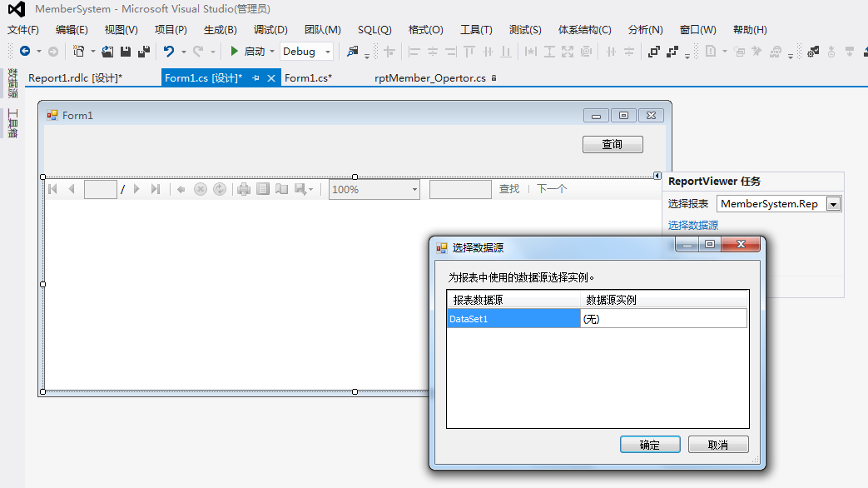The height and width of the screenshot is (488, 868).
Task: Click the report viewer print icon
Action: click(244, 189)
